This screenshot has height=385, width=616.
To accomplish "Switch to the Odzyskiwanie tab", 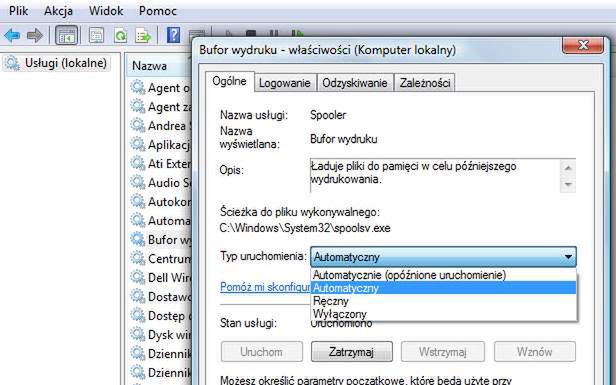I will [x=355, y=83].
